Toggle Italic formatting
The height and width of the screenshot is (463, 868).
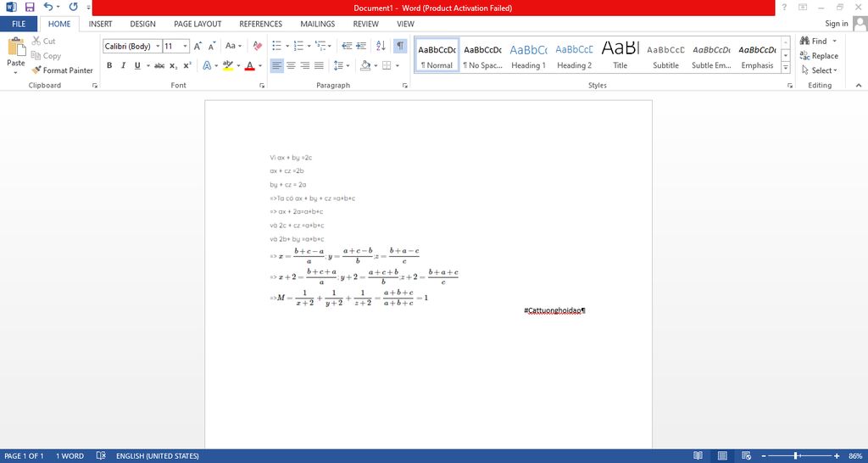tap(124, 65)
